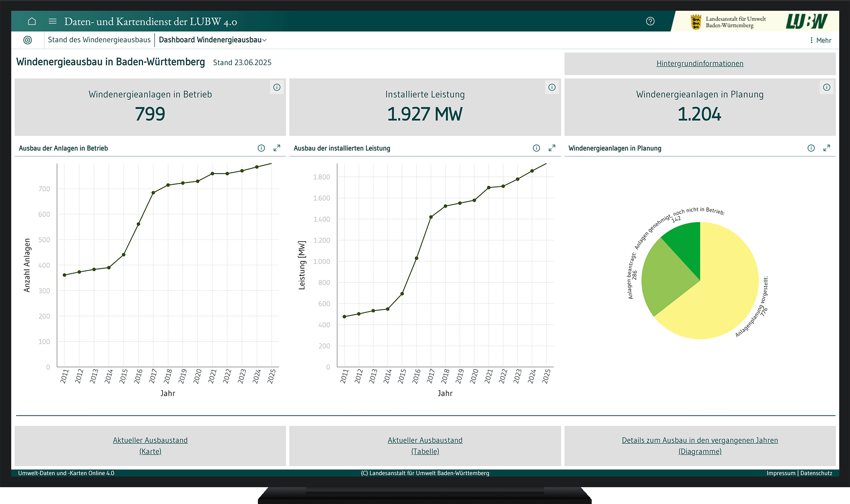
Task: Show info for Windenergieanlagen in Betrieb tile
Action: 277,88
